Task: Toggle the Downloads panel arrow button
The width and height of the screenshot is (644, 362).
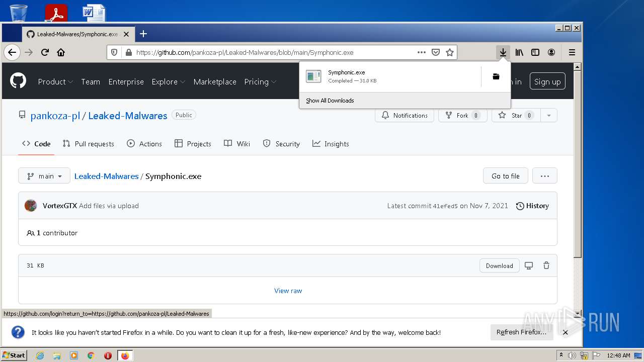Action: [x=503, y=52]
